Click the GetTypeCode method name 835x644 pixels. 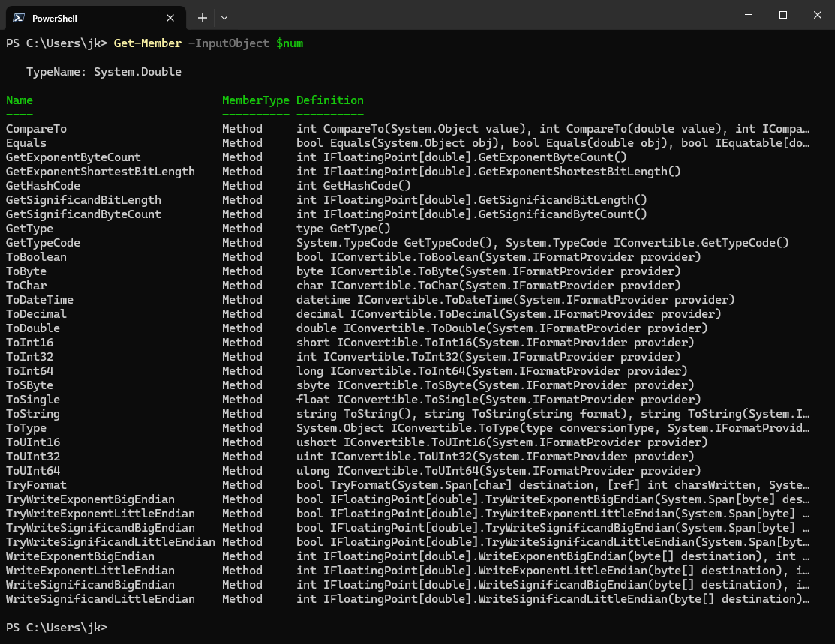(43, 243)
